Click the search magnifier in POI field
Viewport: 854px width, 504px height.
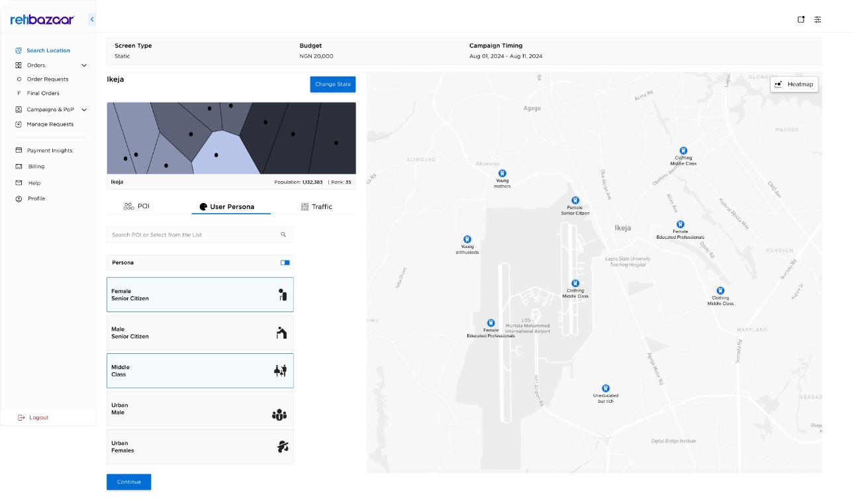pyautogui.click(x=283, y=235)
